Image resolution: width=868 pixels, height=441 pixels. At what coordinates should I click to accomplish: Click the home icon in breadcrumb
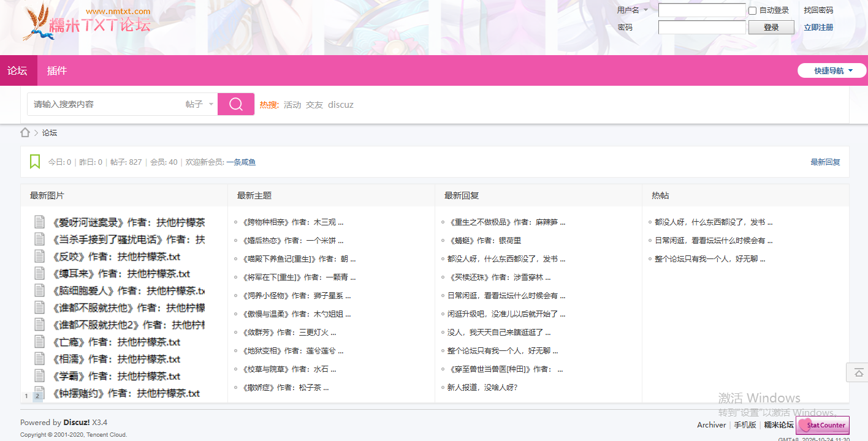pos(25,132)
